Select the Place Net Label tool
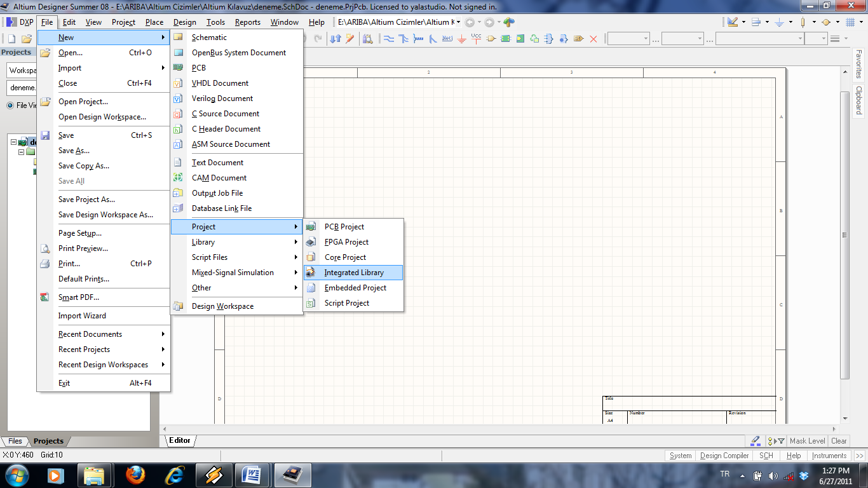This screenshot has width=868, height=488. tap(447, 39)
